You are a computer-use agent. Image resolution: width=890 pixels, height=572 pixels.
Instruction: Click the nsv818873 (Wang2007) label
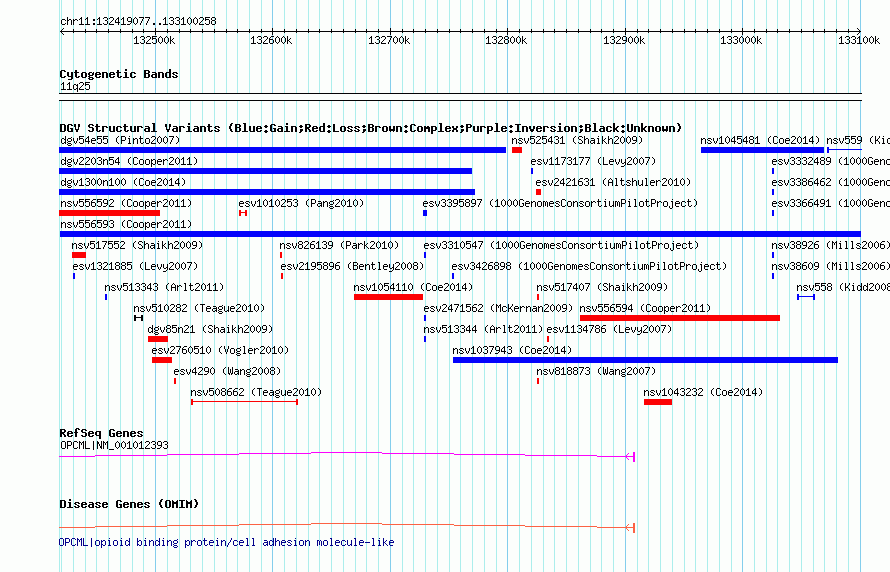596,371
